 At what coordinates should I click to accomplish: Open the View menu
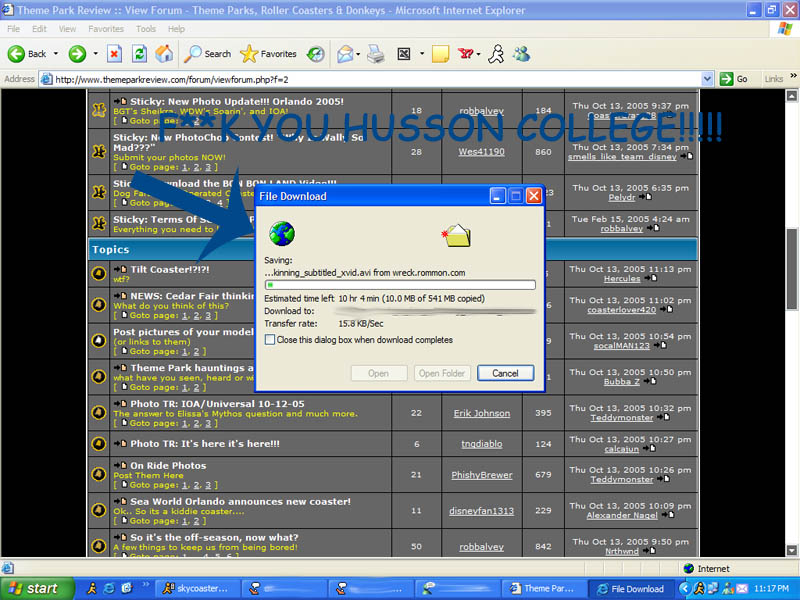[x=67, y=29]
